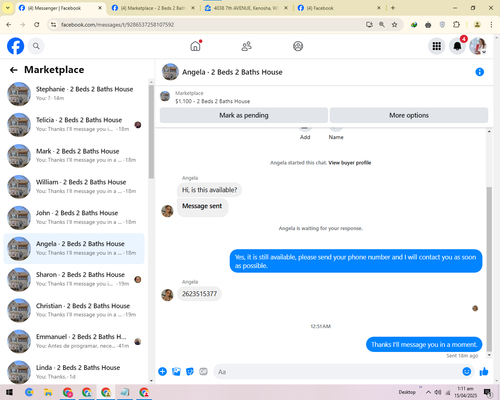The image size is (500, 400).
Task: Click the message input field
Action: pos(337,372)
